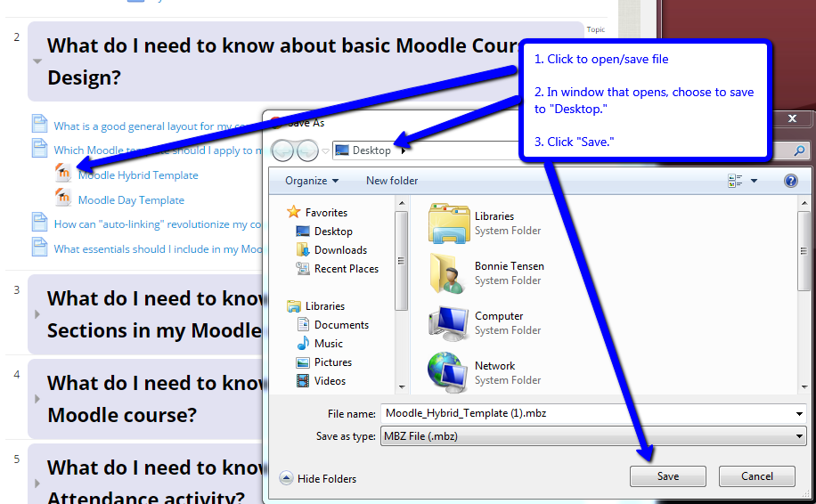816x504 pixels.
Task: Click the Documents library icon
Action: 302,324
